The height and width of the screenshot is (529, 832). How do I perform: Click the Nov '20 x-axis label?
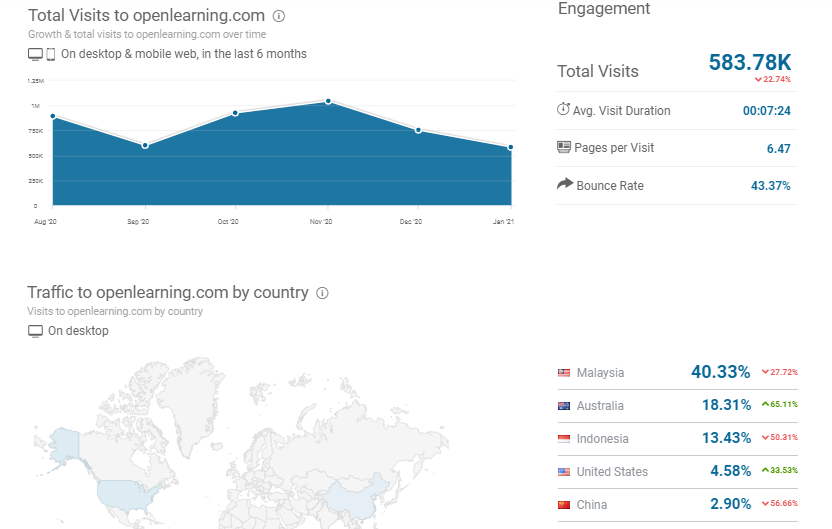click(x=321, y=222)
